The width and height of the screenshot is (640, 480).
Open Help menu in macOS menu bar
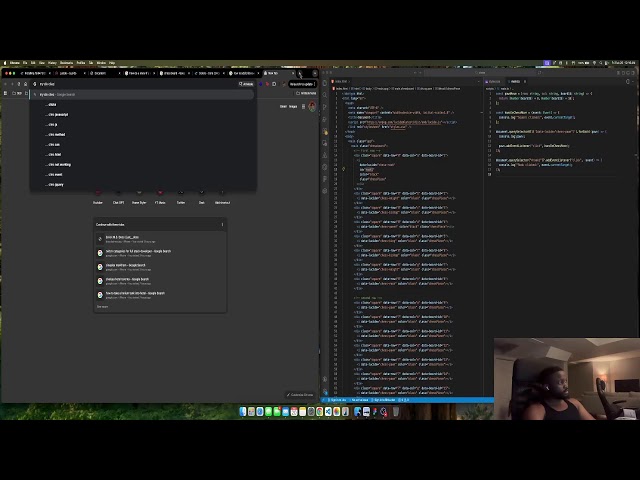click(112, 63)
